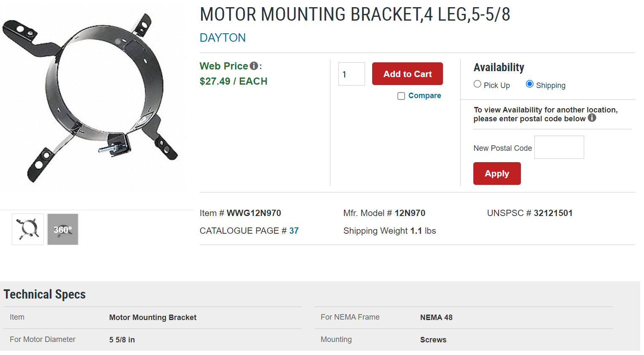Screen dimensions: 644x355
Task: Open catalogue page 37
Action: (x=295, y=231)
